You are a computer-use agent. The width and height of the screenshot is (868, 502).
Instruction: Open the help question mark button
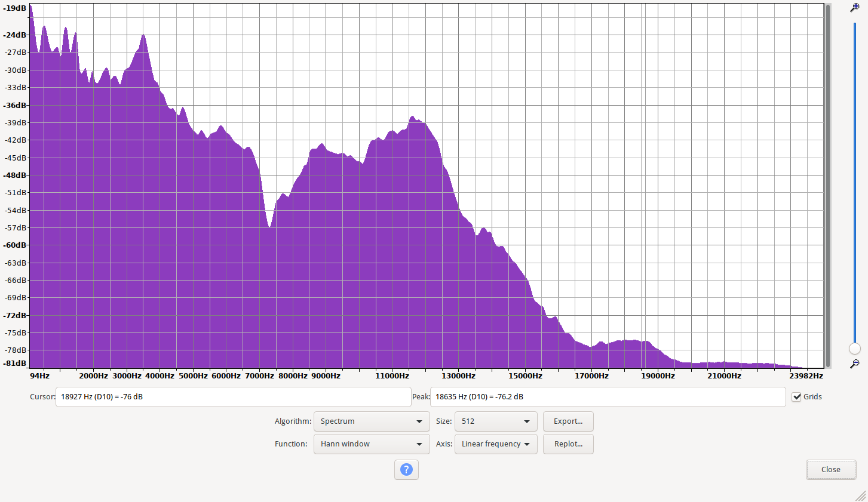pyautogui.click(x=406, y=469)
